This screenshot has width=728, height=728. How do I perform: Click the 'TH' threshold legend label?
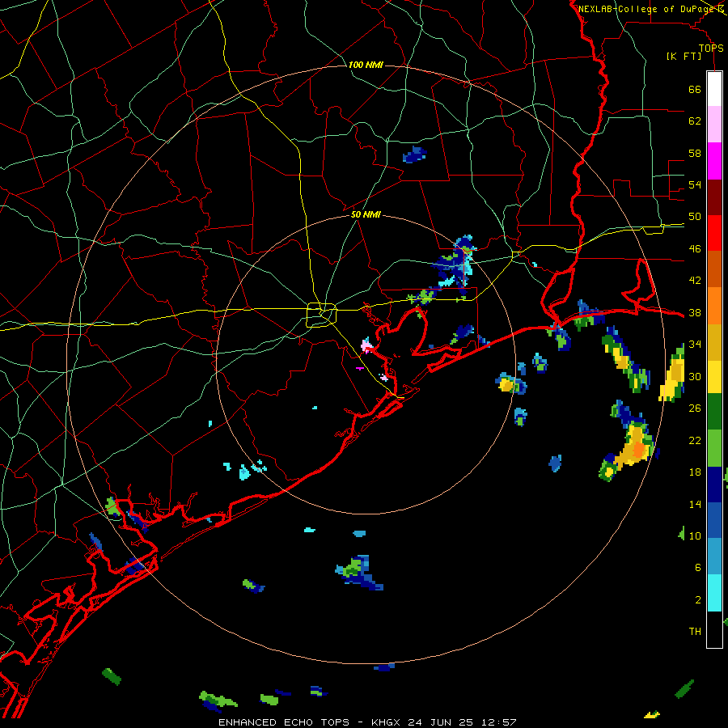695,632
